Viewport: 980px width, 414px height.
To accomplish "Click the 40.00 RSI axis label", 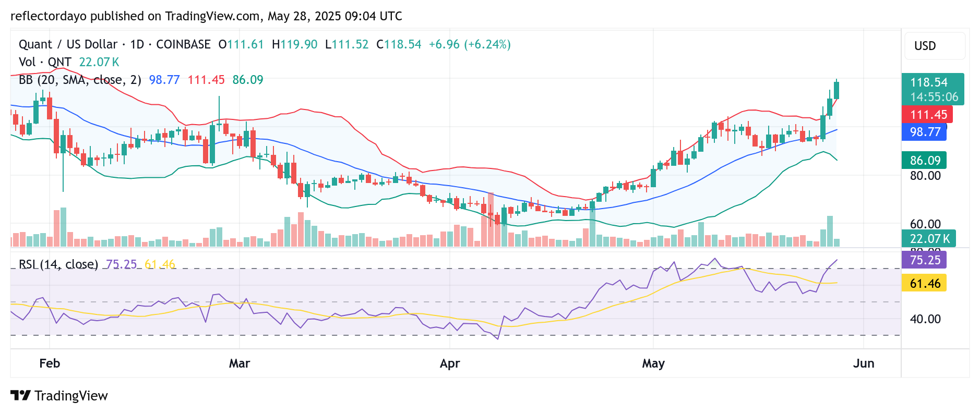I will pos(925,319).
